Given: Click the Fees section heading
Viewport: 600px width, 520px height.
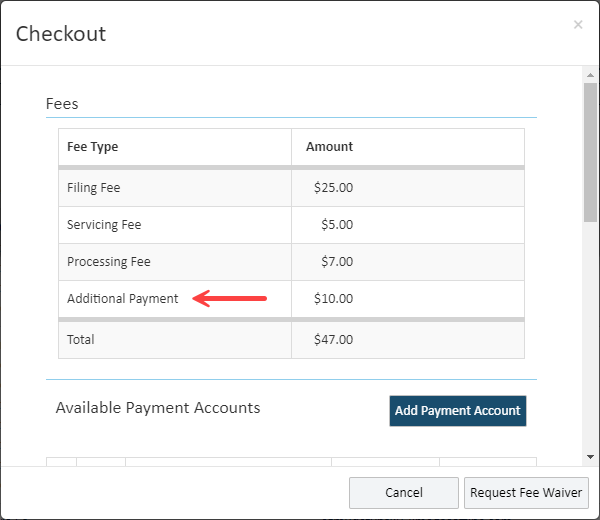Looking at the screenshot, I should coord(62,104).
